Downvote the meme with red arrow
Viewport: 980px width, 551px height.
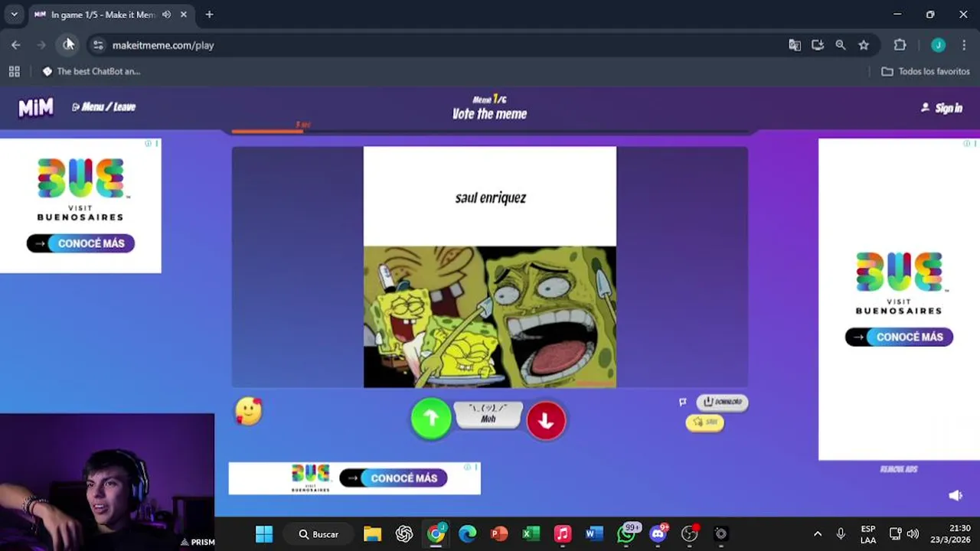(546, 420)
